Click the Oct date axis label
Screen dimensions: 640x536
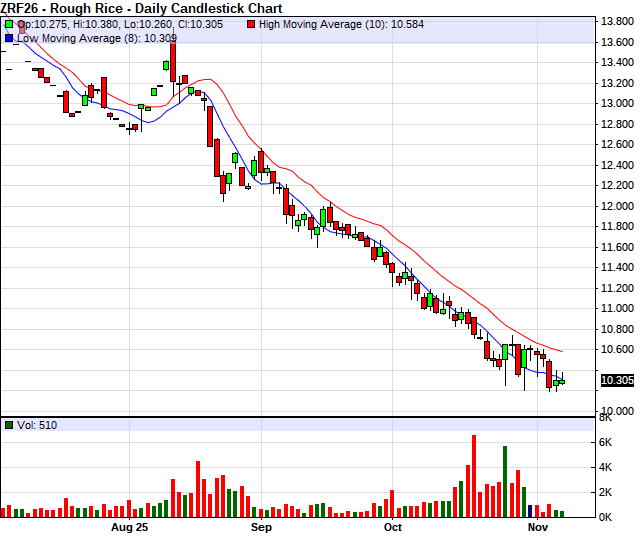tap(392, 526)
